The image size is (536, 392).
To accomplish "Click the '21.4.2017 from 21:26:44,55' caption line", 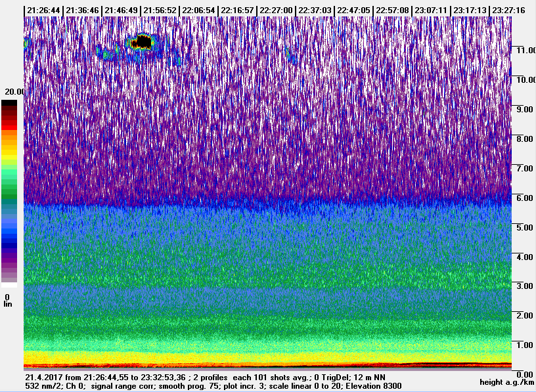I will 205,378.
